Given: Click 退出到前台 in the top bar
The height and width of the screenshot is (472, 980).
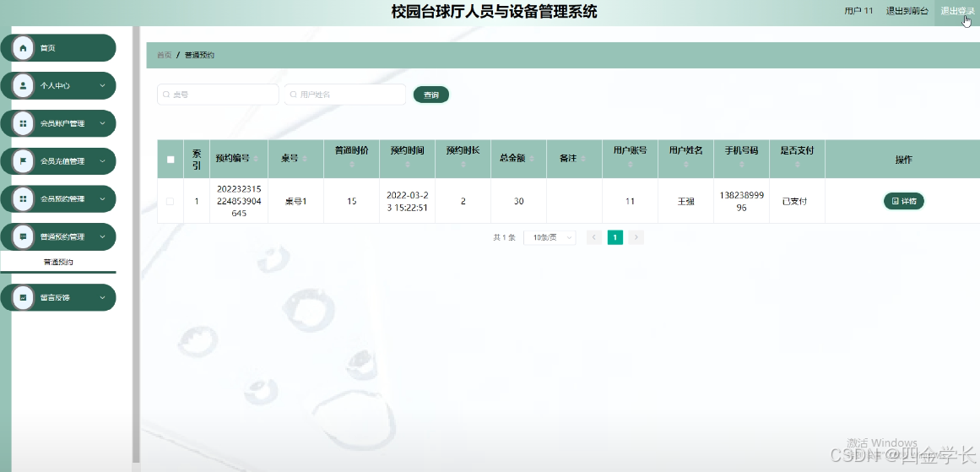Looking at the screenshot, I should pyautogui.click(x=907, y=11).
